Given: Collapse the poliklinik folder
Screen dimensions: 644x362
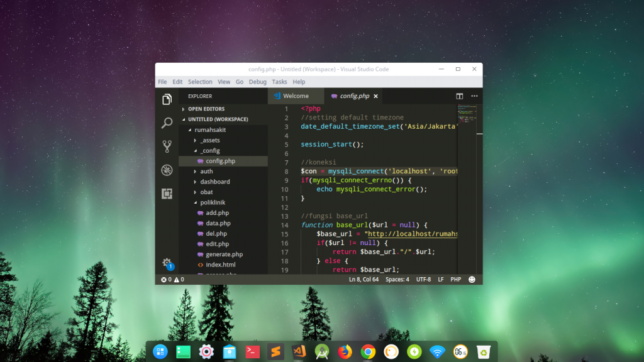Looking at the screenshot, I should pos(213,202).
